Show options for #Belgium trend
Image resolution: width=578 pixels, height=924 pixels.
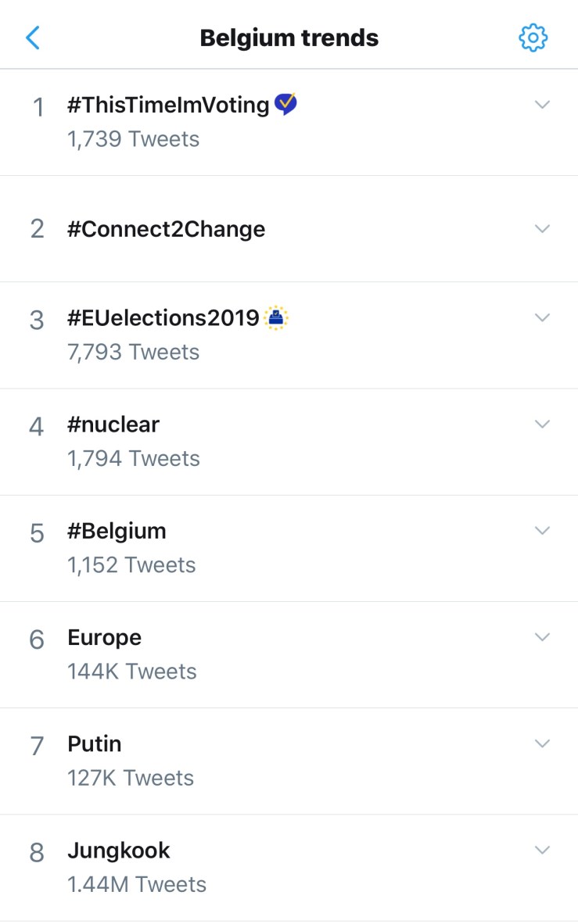click(x=542, y=530)
